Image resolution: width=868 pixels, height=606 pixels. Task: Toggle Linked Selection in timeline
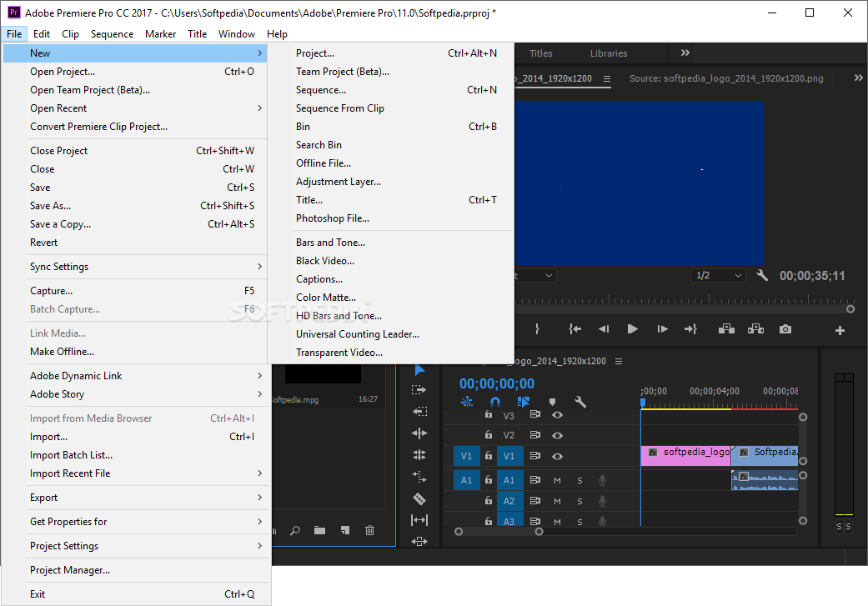[x=523, y=402]
